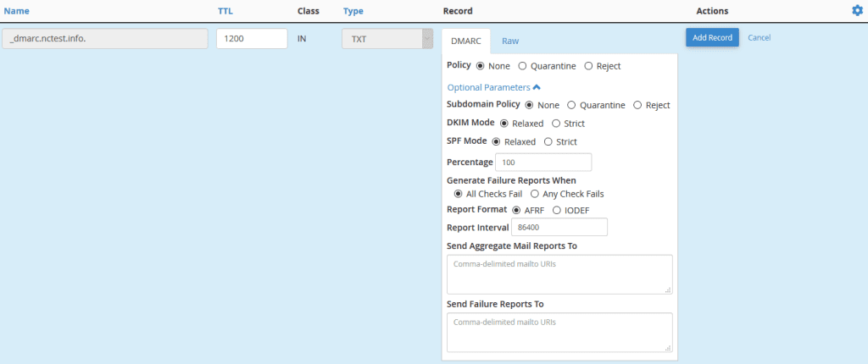This screenshot has height=364, width=868.
Task: Click the Record column header
Action: (458, 11)
